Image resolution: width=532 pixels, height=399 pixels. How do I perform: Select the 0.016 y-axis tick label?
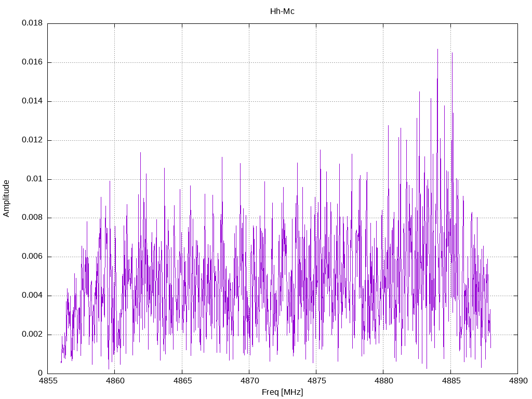coord(32,62)
